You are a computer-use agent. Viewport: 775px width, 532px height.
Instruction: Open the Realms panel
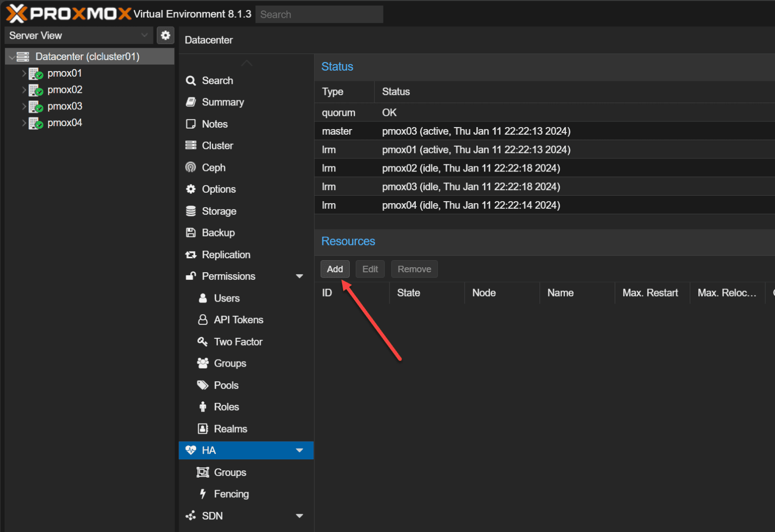230,428
